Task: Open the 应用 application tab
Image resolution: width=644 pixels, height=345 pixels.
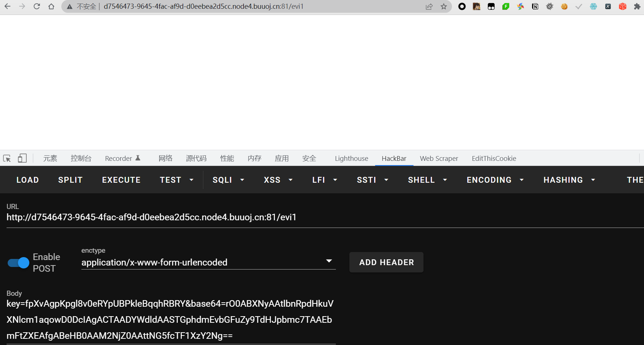Action: tap(282, 158)
